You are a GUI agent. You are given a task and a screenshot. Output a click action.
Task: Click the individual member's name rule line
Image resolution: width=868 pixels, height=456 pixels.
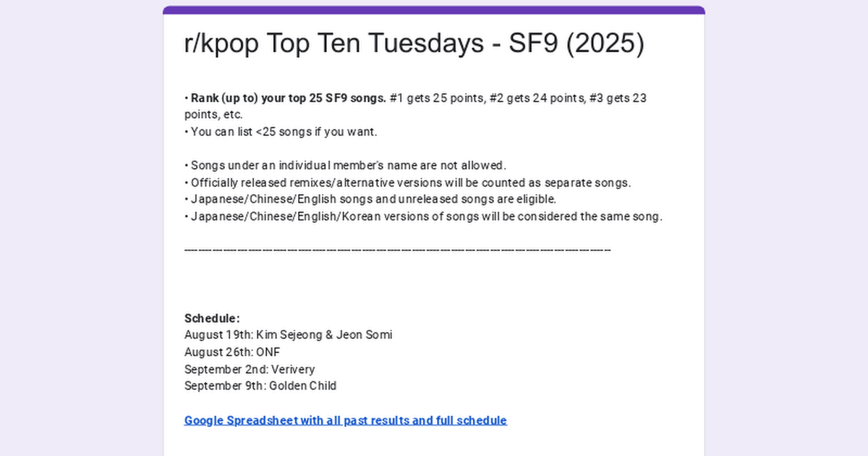(345, 166)
